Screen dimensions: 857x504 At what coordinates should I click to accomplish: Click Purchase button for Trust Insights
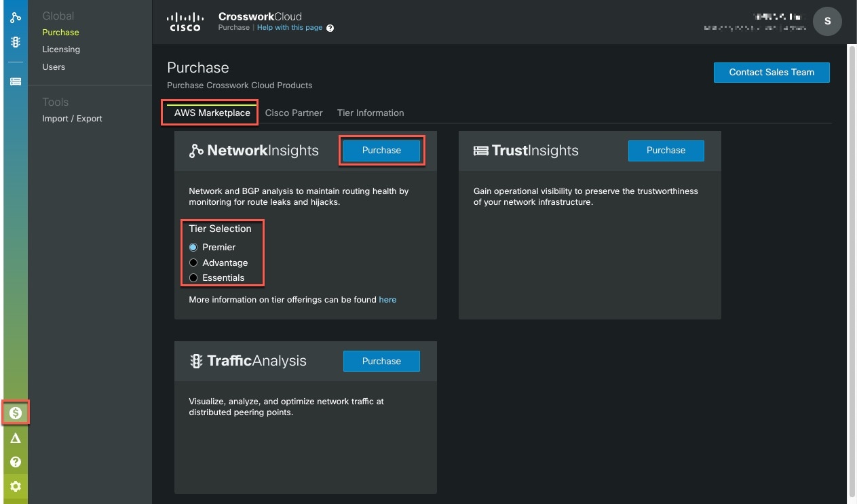[666, 151]
